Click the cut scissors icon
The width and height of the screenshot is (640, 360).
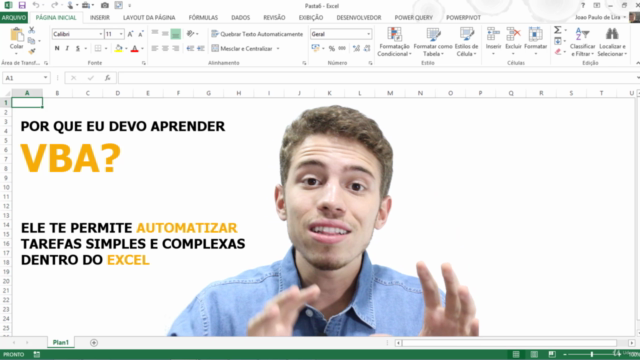(x=31, y=31)
